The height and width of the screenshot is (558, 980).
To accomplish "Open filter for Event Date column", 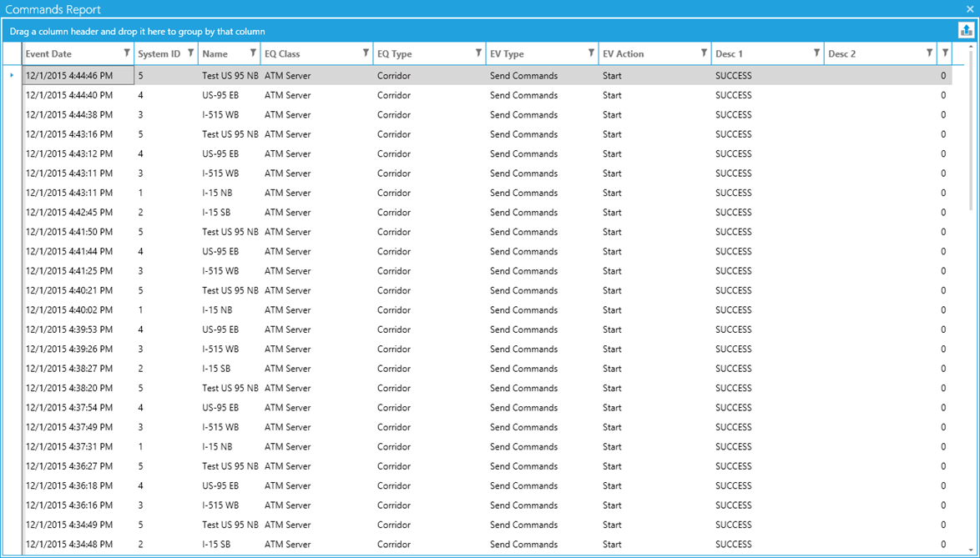I will click(x=127, y=53).
